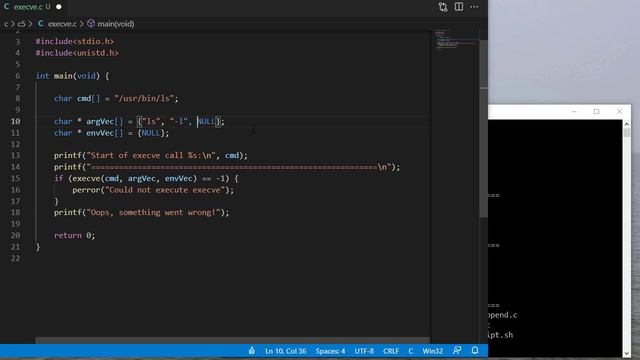Change encoding via UTF-8 status item
Screen dimensions: 640x360
point(364,351)
